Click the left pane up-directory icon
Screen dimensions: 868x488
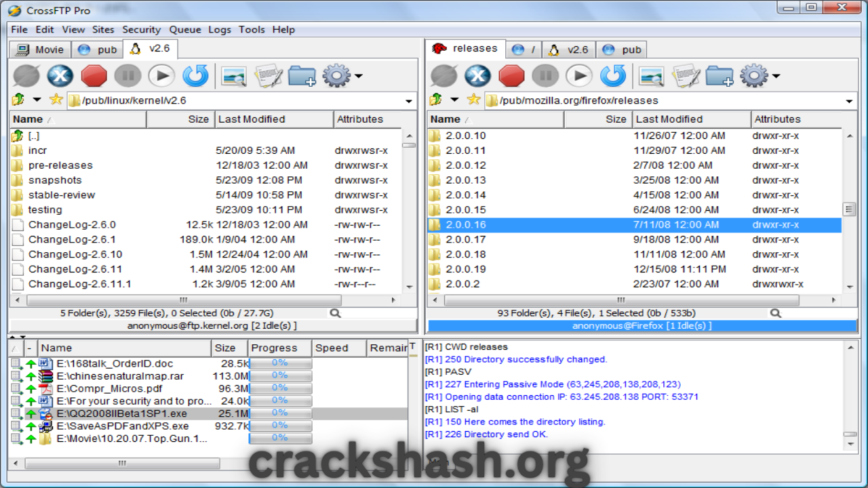coord(18,100)
